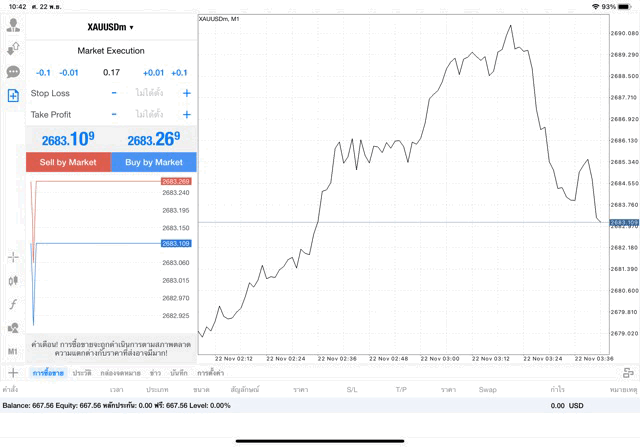Open the chat messages icon

13,72
